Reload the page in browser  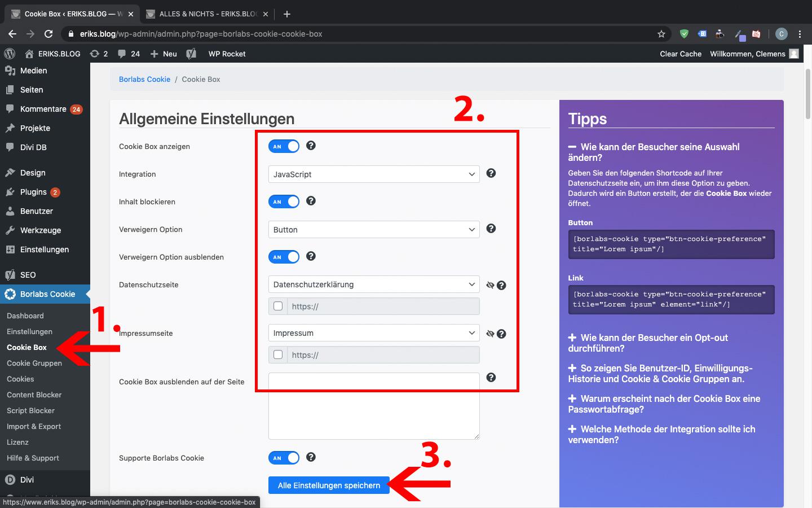(x=48, y=34)
